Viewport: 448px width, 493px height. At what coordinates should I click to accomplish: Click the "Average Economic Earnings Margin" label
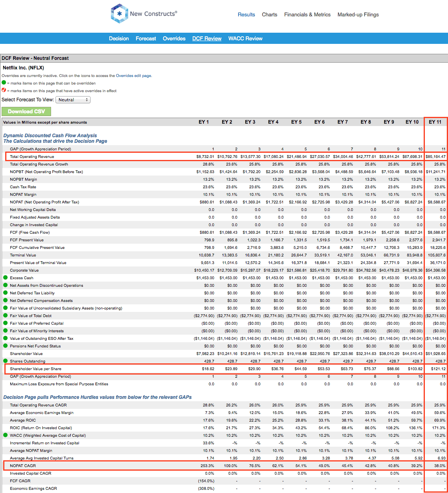(x=42, y=413)
